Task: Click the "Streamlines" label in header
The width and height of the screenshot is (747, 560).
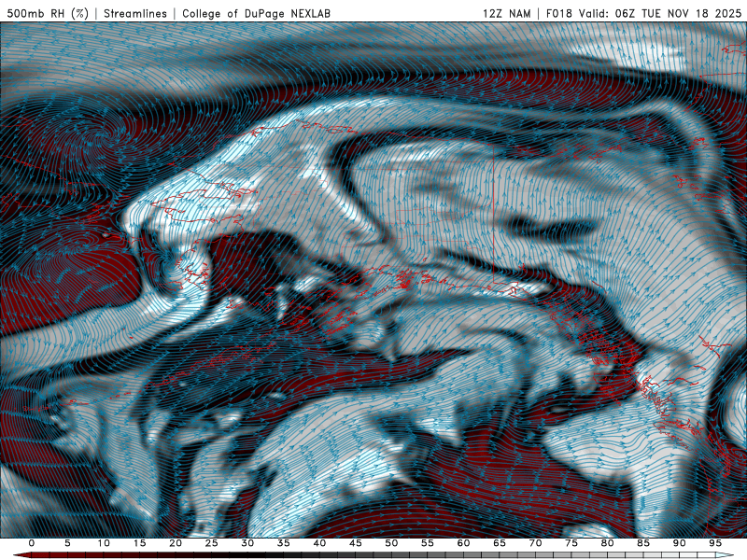Action: 135,14
